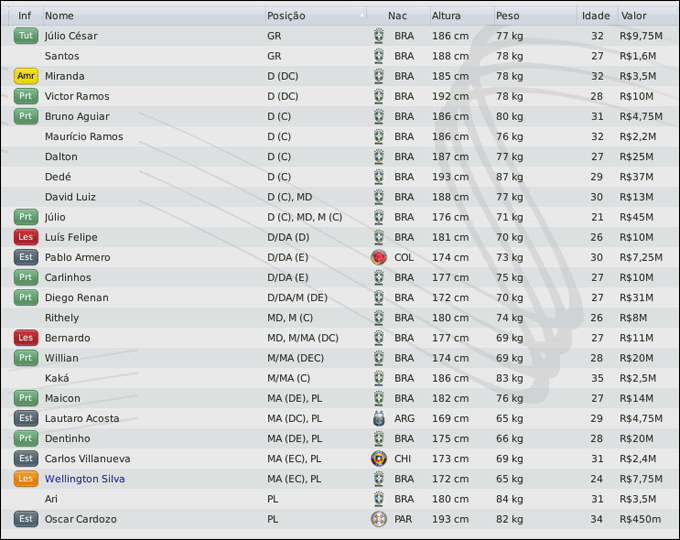Viewport: 680px width, 540px height.
Task: Click the Colombia flag in Pablo Armero's row
Action: coord(378,257)
